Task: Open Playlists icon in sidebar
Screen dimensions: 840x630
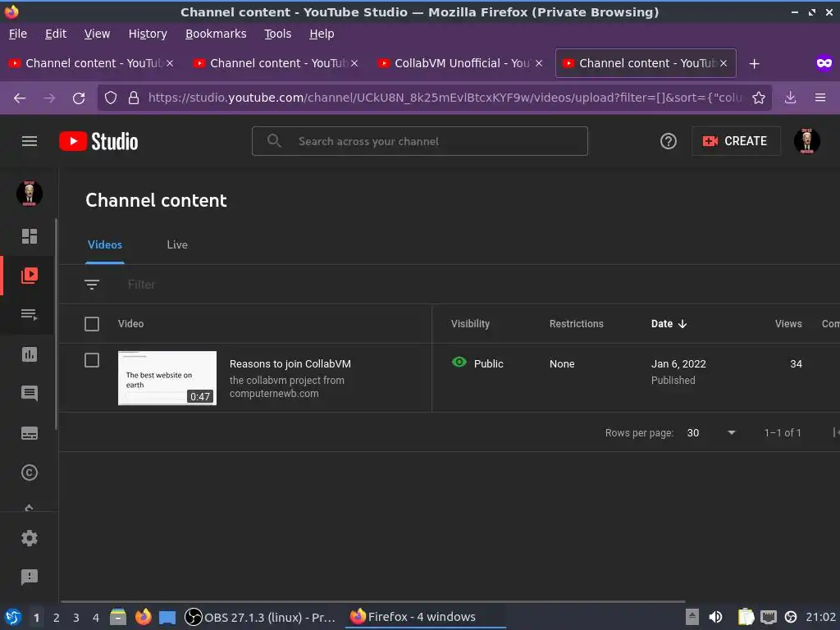Action: [x=30, y=314]
